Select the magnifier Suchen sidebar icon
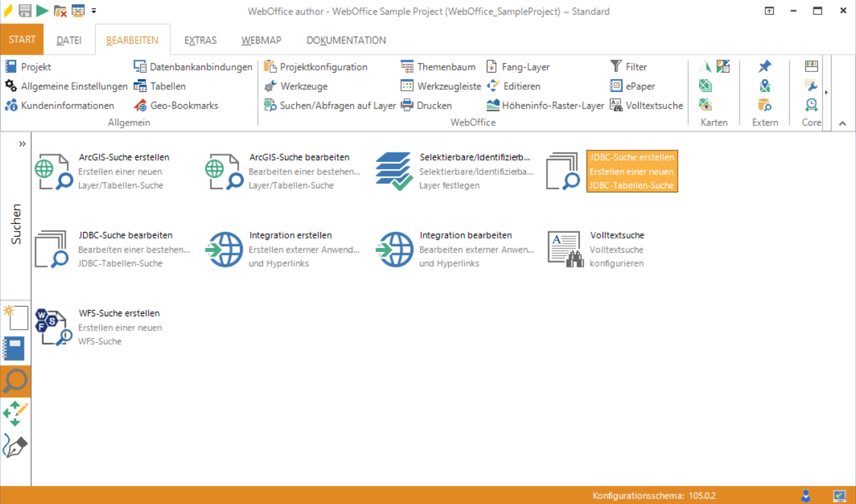Image resolution: width=856 pixels, height=504 pixels. tap(15, 381)
